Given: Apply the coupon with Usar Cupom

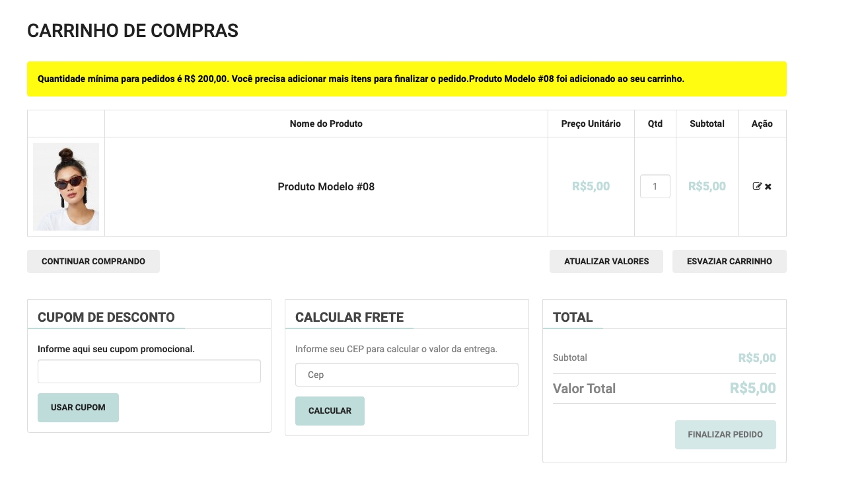Looking at the screenshot, I should [x=78, y=408].
